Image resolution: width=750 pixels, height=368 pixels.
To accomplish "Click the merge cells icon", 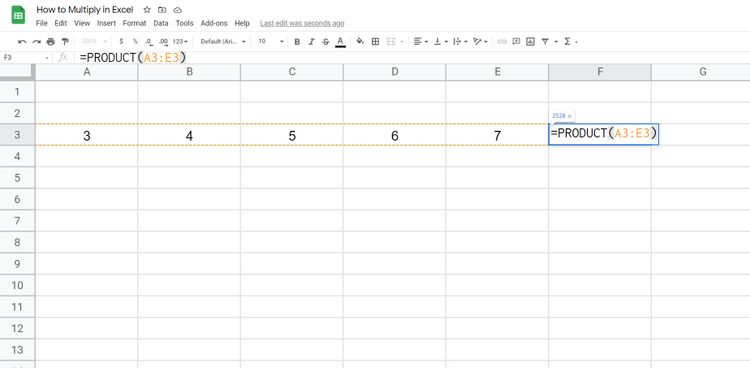I will tap(391, 42).
